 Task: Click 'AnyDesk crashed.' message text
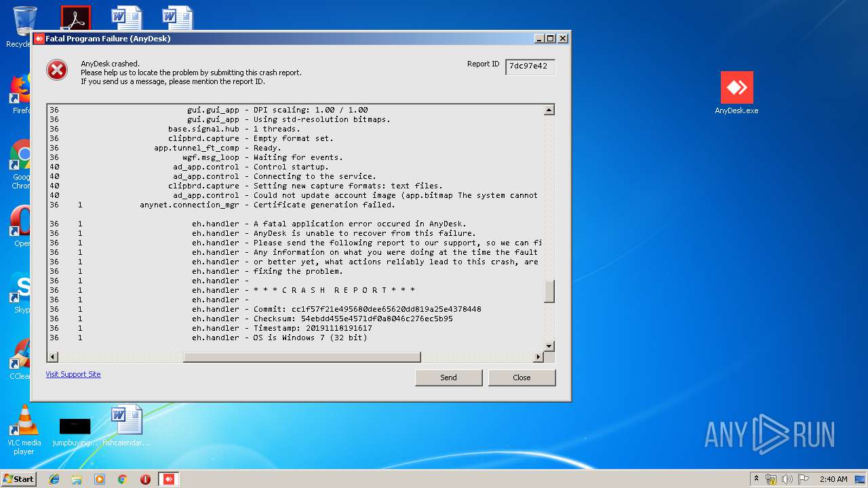110,64
